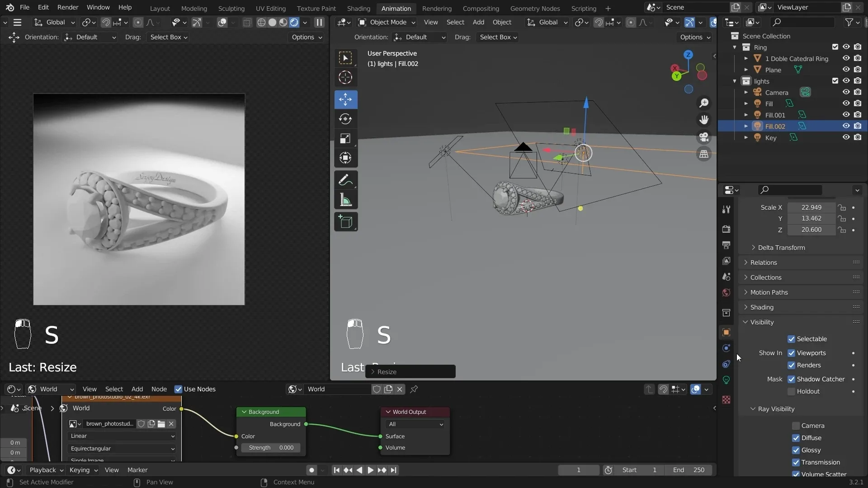Click the Pan view hand icon
The width and height of the screenshot is (868, 488).
tap(704, 120)
